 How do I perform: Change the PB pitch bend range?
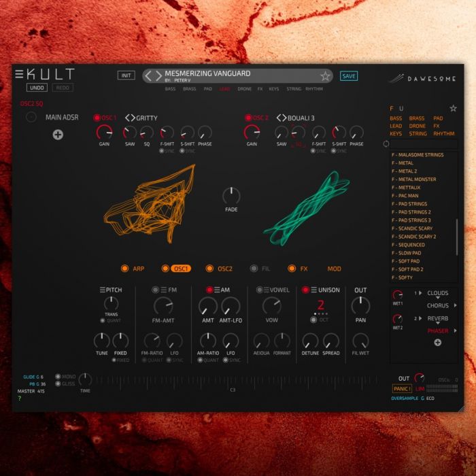coord(43,384)
